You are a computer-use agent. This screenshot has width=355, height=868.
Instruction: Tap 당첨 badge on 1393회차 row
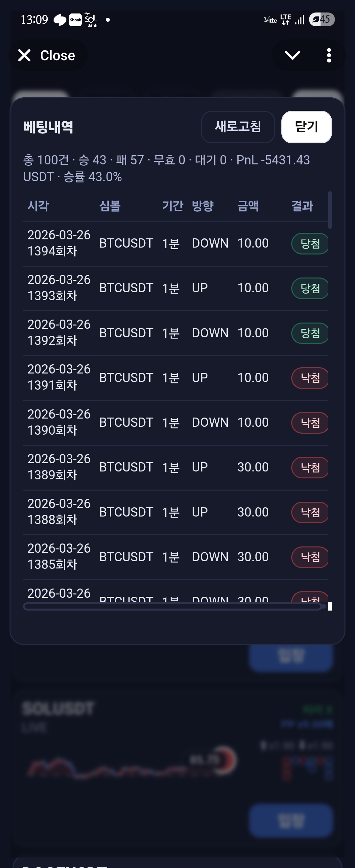[x=310, y=288]
